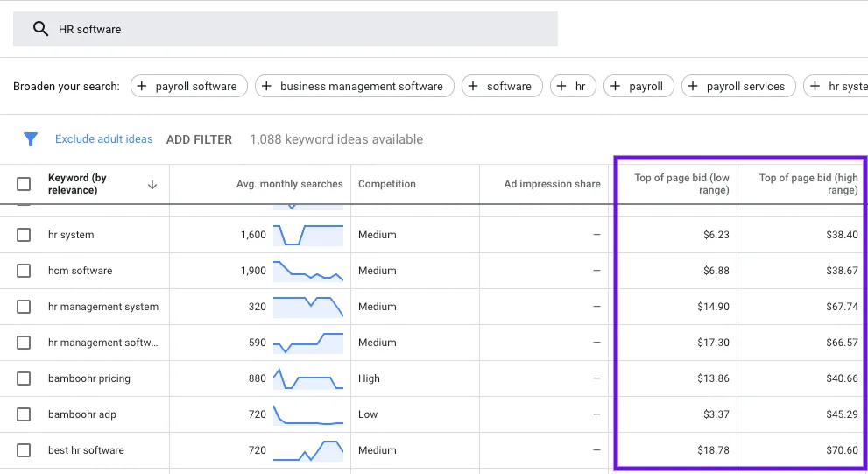
Task: Click 1,088 keyword ideas available text
Action: (x=336, y=139)
